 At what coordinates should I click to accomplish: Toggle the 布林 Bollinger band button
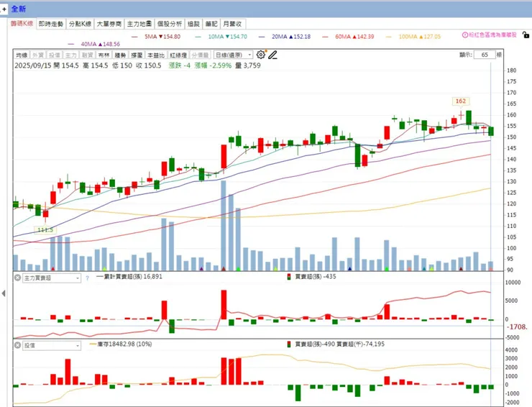click(x=104, y=55)
